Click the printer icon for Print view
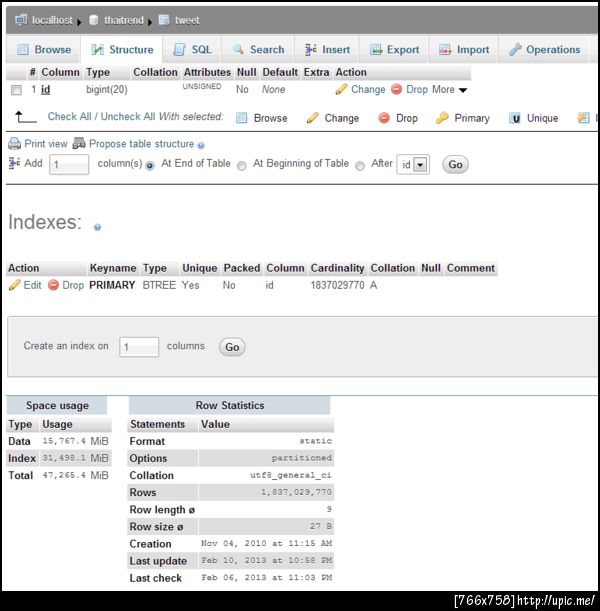The height and width of the screenshot is (611, 600). point(14,144)
